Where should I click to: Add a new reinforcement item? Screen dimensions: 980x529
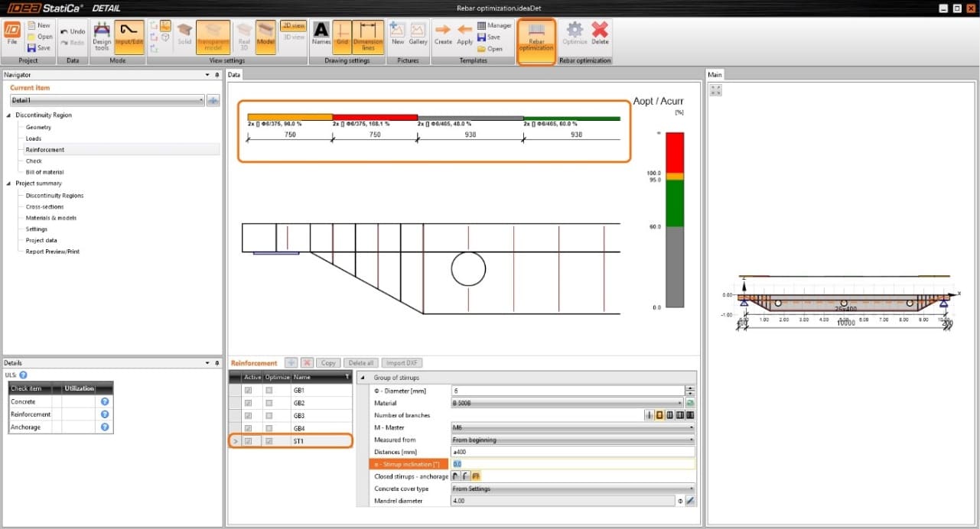(x=291, y=362)
